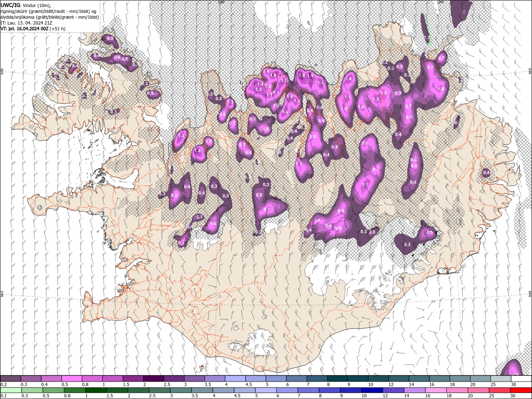Click the 'slydda/snjókoma' legend description line
Viewport: 532px width, 399px height.
(x=49, y=17)
